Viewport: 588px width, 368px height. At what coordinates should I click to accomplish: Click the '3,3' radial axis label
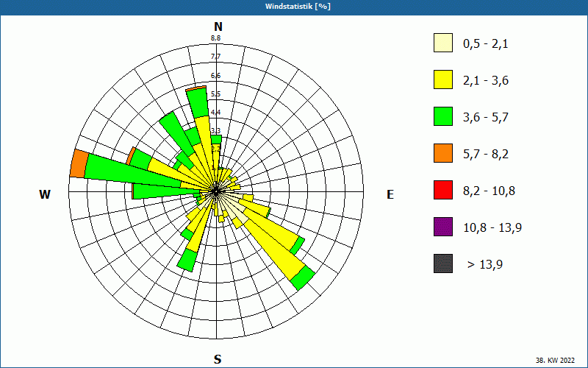click(215, 131)
